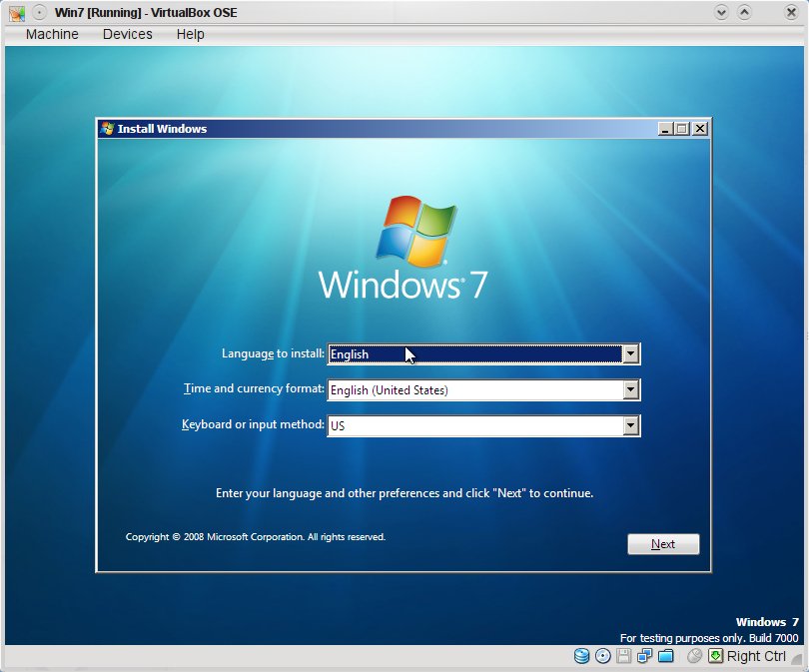809x672 pixels.
Task: Click the Microsoft copyright notice text
Action: click(256, 537)
